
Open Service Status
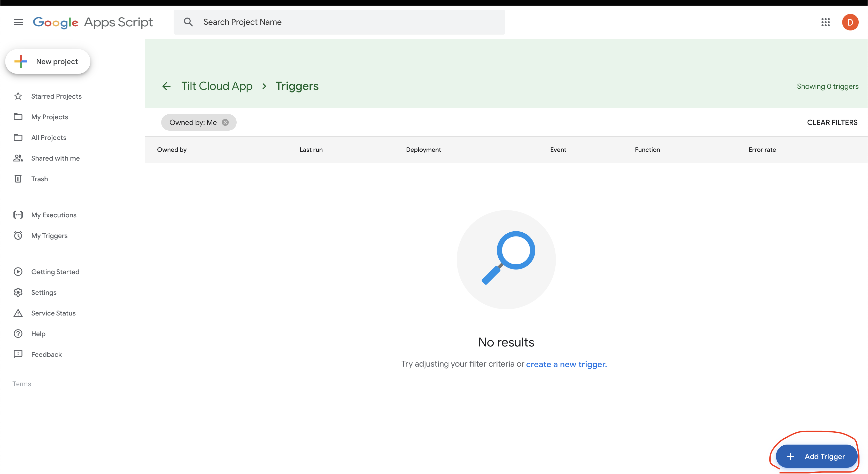pyautogui.click(x=53, y=313)
